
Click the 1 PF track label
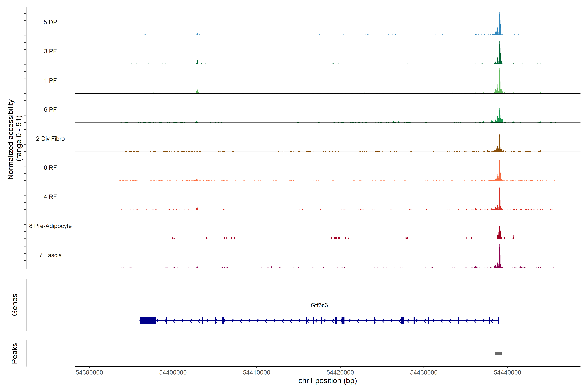[50, 81]
